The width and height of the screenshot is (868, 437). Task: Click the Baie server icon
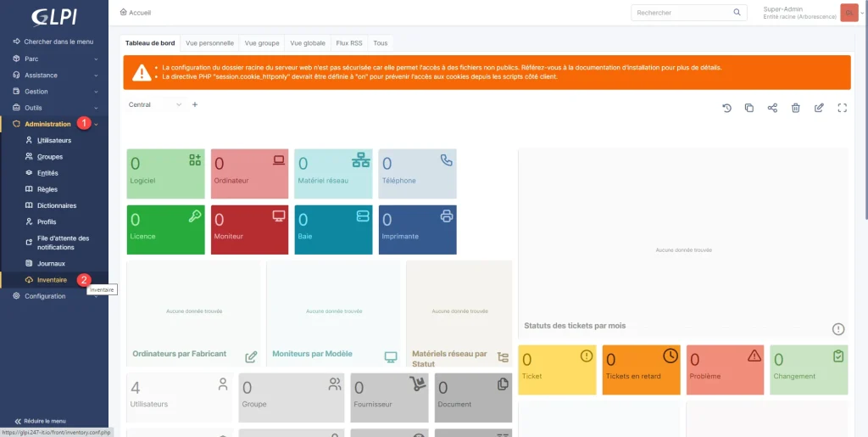click(363, 216)
